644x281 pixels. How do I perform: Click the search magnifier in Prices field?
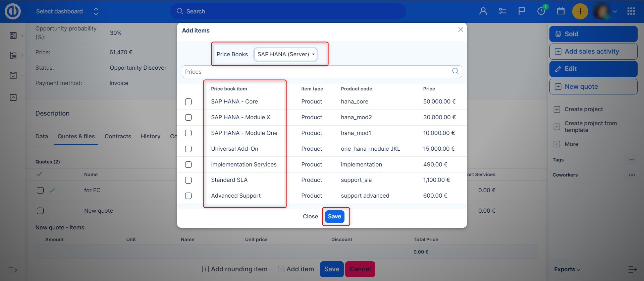455,71
